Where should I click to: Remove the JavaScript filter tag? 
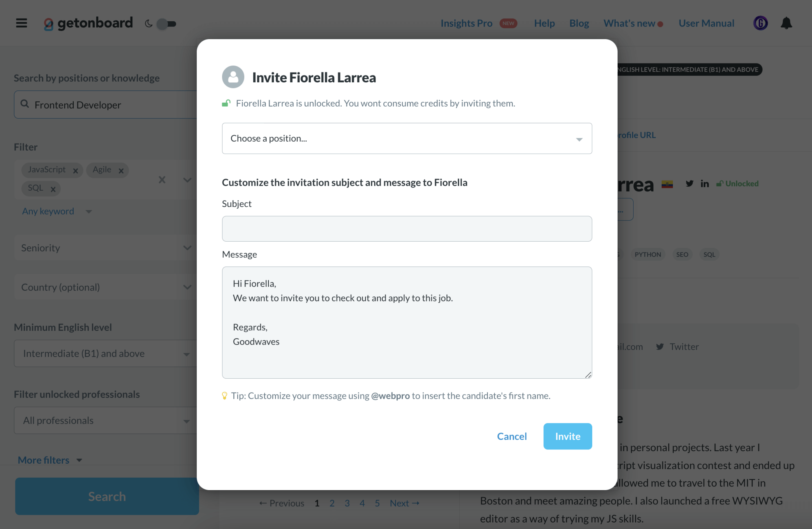click(x=75, y=171)
